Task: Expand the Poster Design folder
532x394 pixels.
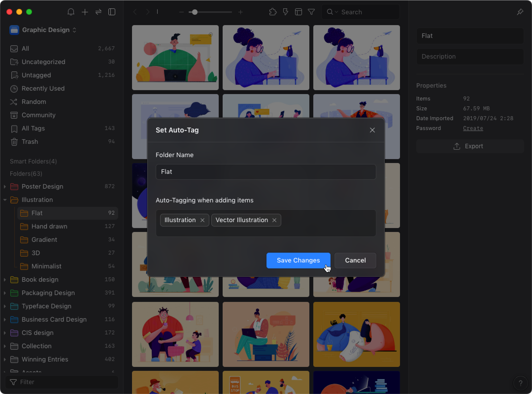Action: (4, 187)
